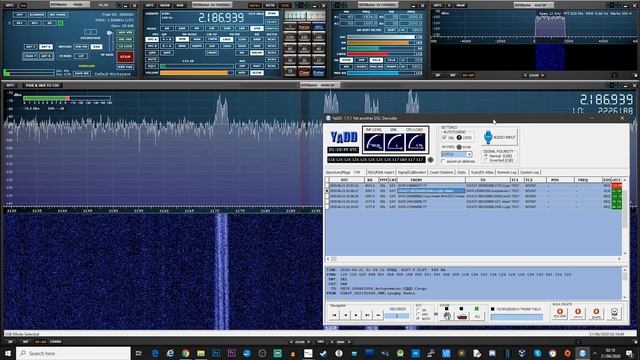Screen dimensions: 640x360
Task: Click ADD VRX in SDRuno Main
Action: (125, 33)
